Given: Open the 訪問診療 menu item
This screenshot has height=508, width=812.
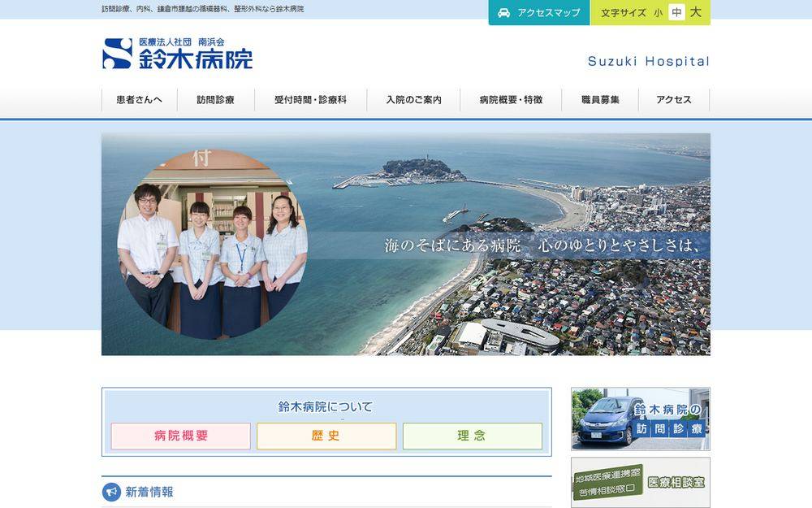Looking at the screenshot, I should tap(215, 99).
